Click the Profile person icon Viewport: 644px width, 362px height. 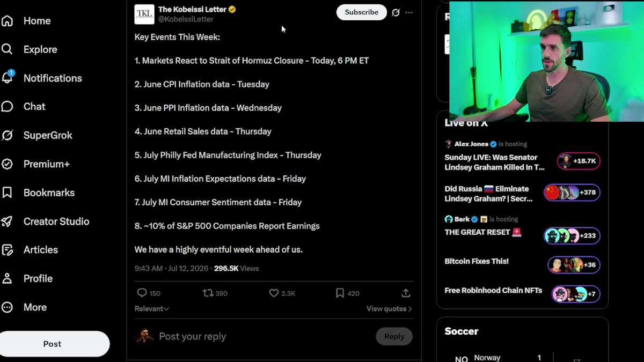coord(7,278)
